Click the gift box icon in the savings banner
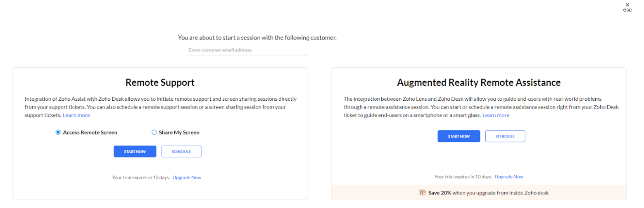Screen dimensions: 644x208 click(x=422, y=193)
